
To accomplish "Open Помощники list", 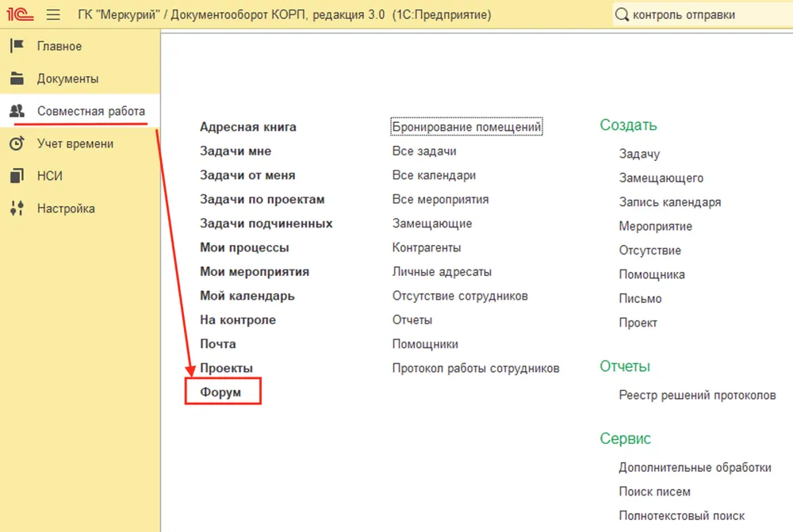I will click(425, 344).
